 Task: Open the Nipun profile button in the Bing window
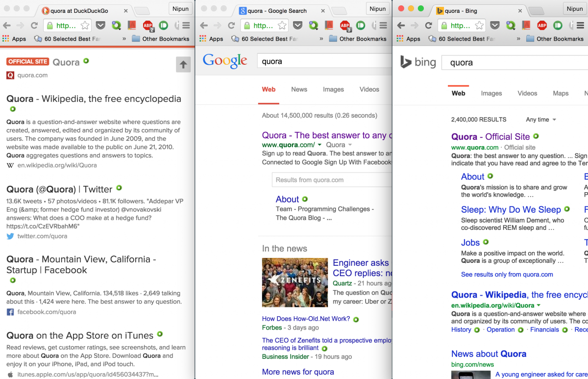pos(575,8)
